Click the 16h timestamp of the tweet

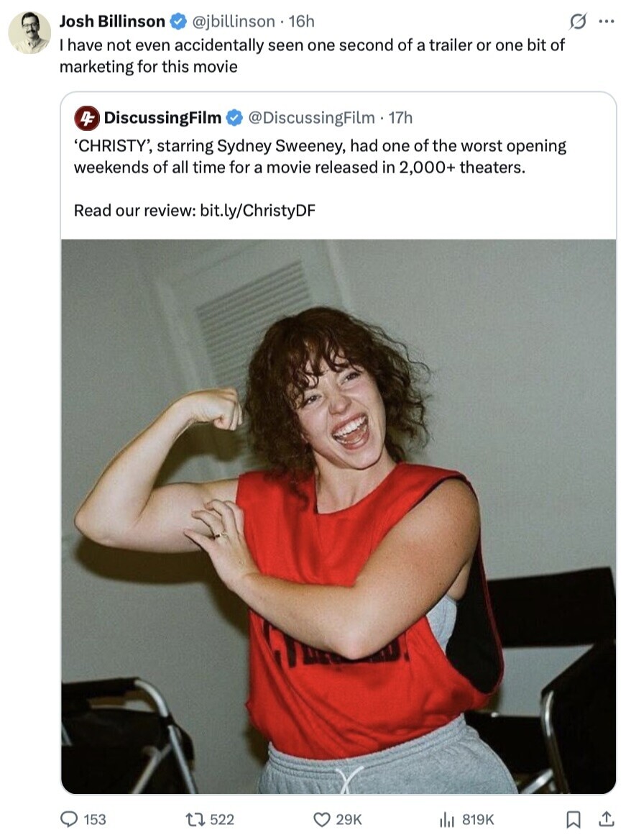coord(301,21)
